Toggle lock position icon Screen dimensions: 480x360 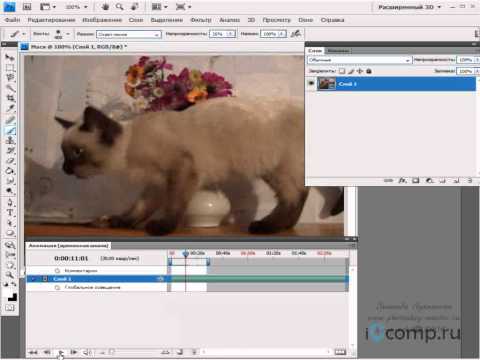pyautogui.click(x=360, y=71)
